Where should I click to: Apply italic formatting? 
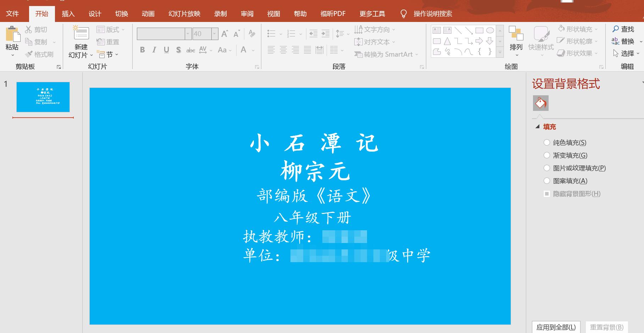[154, 50]
